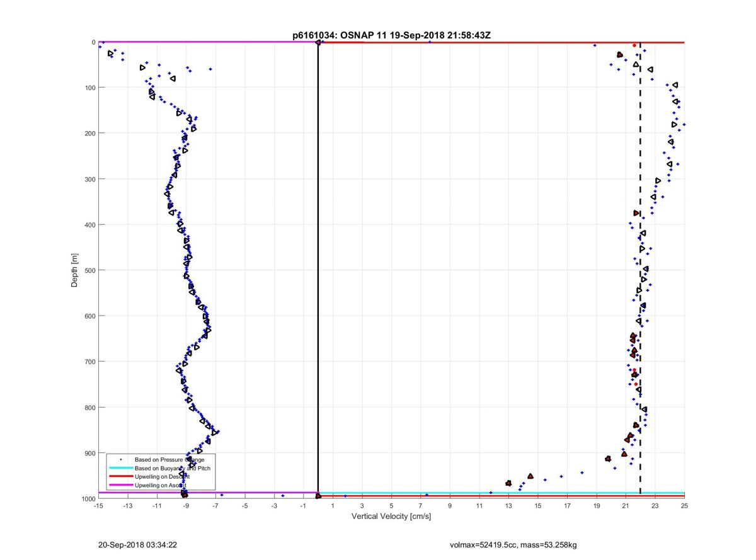Screen dimensions: 756x560
Task: Click legend entry Based on Buoyancy and Pitch
Action: (x=173, y=468)
